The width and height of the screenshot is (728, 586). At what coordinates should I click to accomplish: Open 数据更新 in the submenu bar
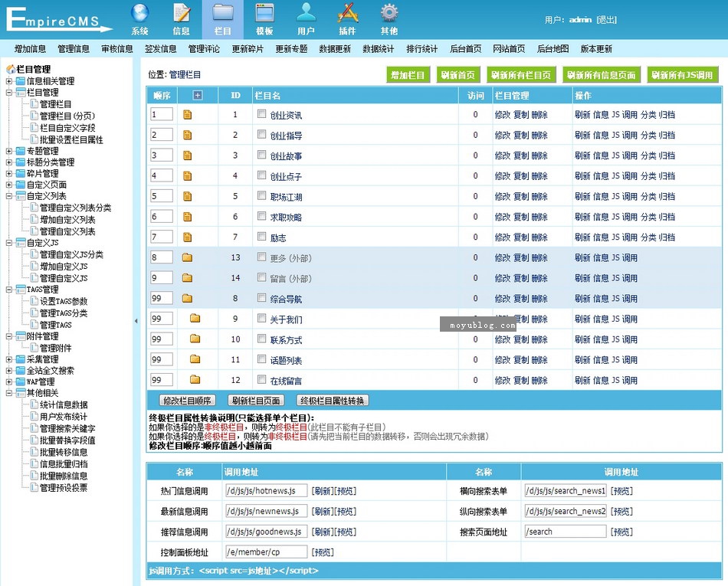335,49
